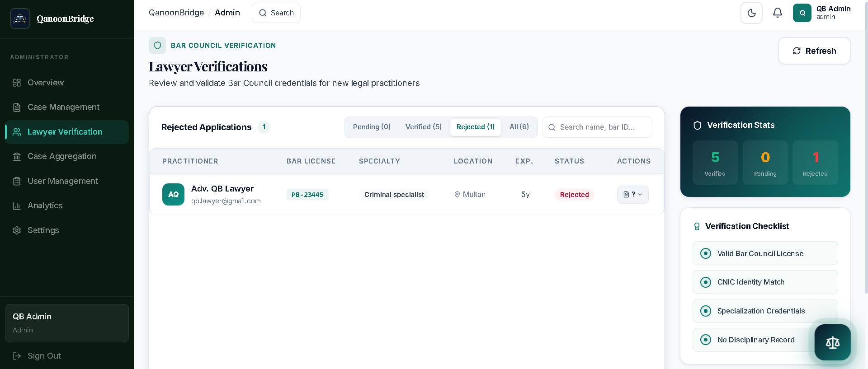The height and width of the screenshot is (369, 868).
Task: Click the Verification Checklist ribbon icon
Action: [697, 227]
